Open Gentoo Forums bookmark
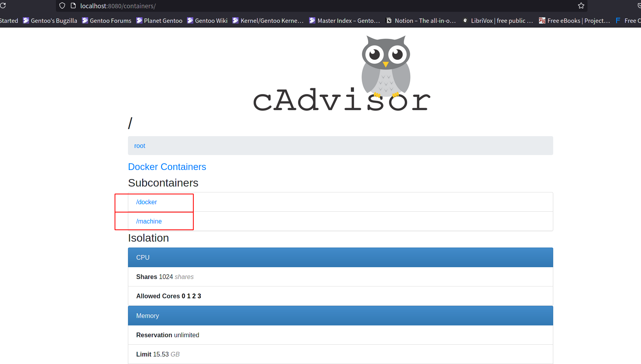The image size is (641, 364). pos(107,20)
